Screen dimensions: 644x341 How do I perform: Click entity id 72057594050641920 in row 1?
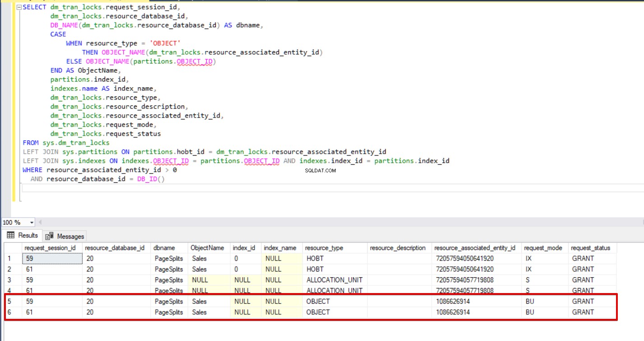point(477,259)
